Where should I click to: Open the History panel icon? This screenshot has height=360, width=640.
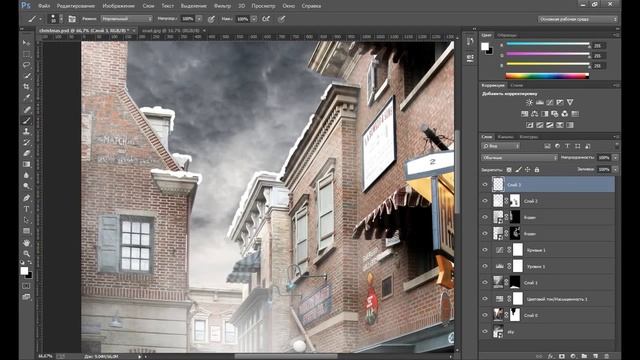(x=470, y=42)
